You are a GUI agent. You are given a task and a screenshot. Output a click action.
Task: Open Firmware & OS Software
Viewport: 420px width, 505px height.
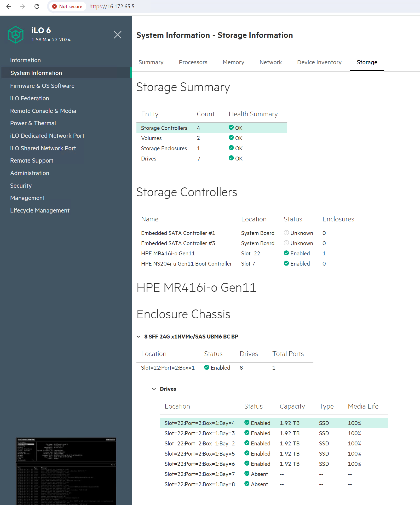click(42, 86)
